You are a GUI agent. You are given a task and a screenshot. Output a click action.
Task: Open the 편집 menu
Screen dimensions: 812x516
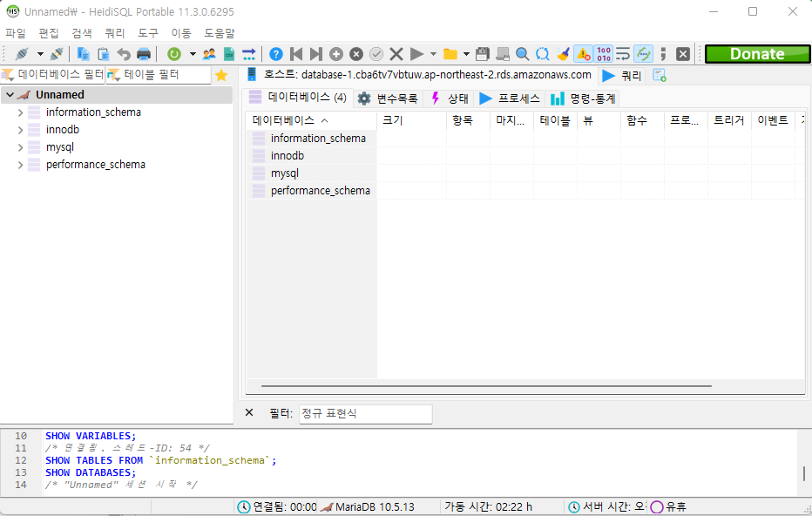click(x=49, y=33)
